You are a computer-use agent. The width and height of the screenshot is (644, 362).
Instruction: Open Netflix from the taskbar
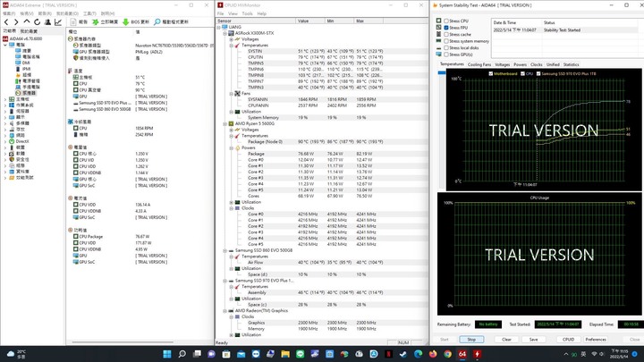click(x=388, y=354)
